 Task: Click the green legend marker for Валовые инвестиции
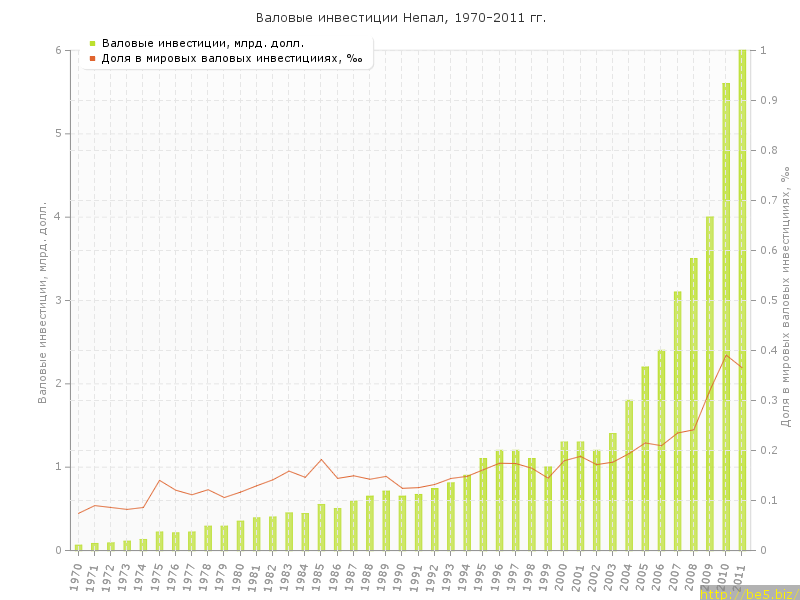click(x=92, y=43)
